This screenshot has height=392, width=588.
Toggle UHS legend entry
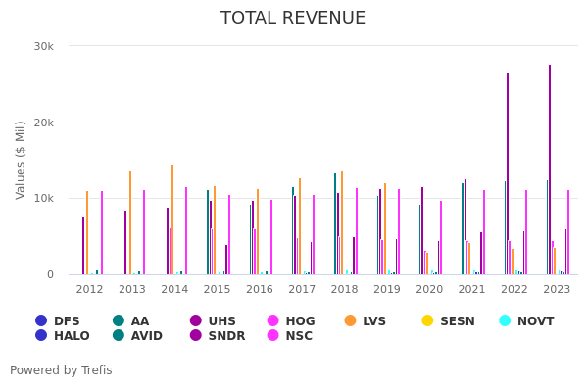(213, 321)
